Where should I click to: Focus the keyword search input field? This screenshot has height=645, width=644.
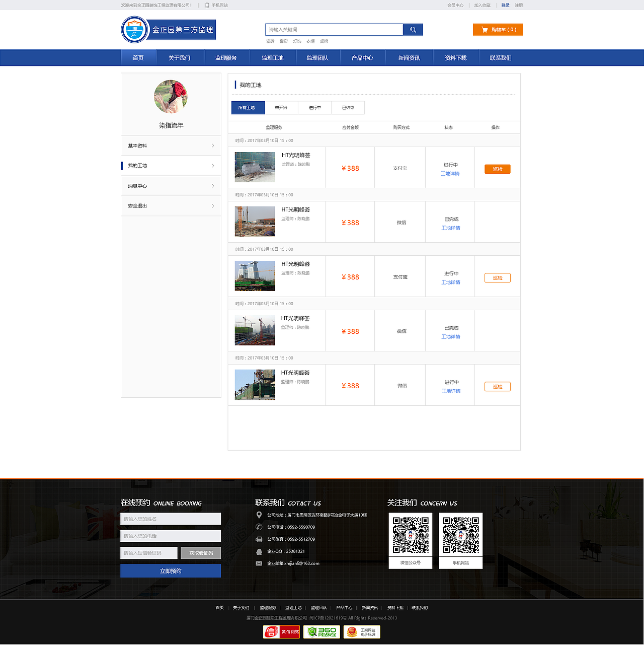334,30
